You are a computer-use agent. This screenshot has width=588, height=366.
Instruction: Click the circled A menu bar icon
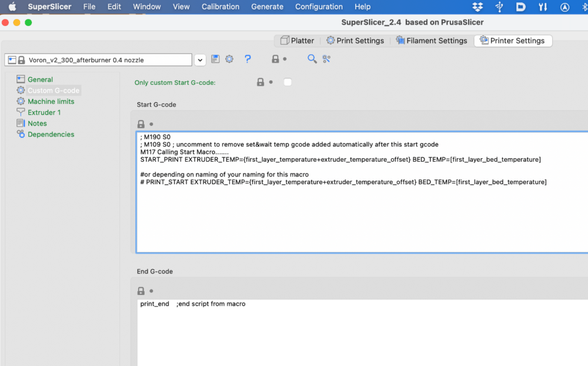[x=564, y=7]
